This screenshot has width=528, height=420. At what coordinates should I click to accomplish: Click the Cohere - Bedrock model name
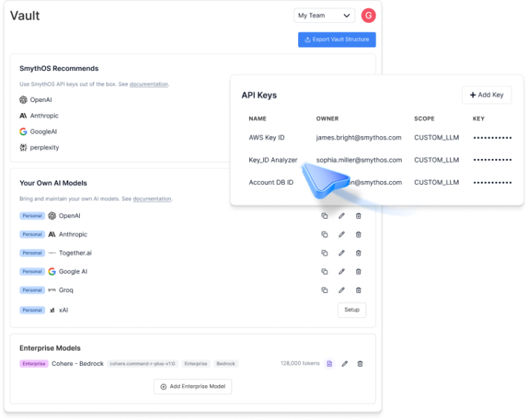point(78,364)
